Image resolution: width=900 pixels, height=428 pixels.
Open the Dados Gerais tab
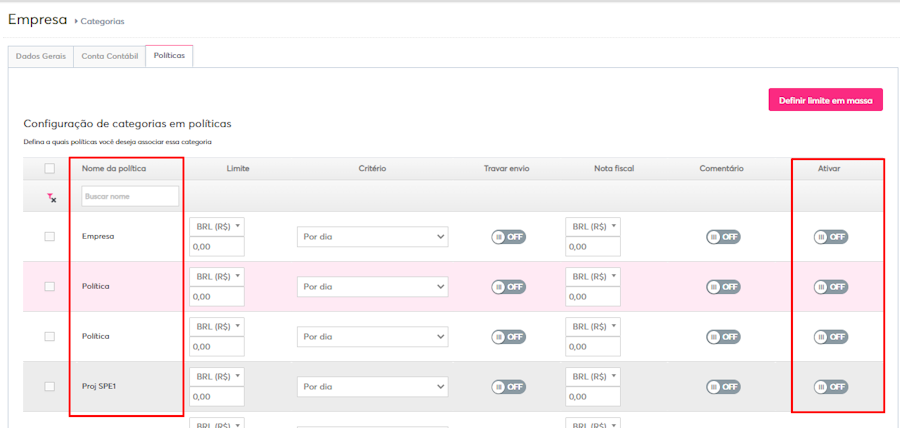41,57
